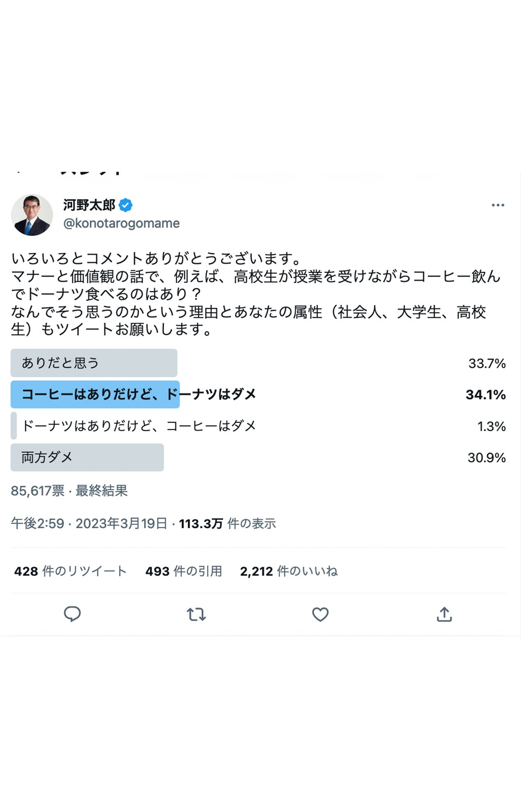Viewport: 525px width, 812px height.
Task: Choose the 両方ダメ poll answer
Action: [x=87, y=457]
